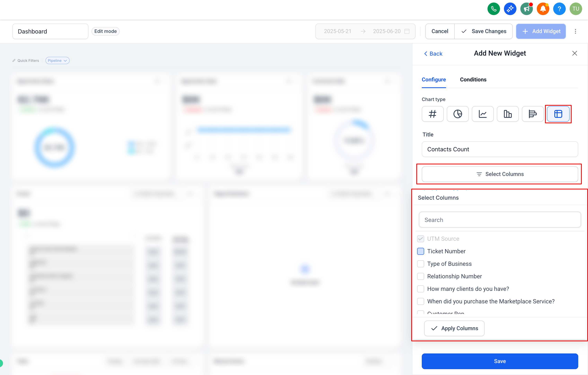588x375 pixels.
Task: Click the Apply Columns button
Action: coord(454,328)
